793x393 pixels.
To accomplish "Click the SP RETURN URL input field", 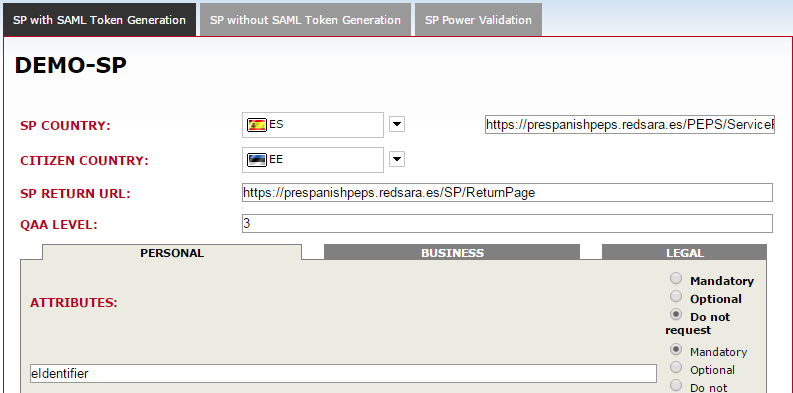I will [507, 193].
